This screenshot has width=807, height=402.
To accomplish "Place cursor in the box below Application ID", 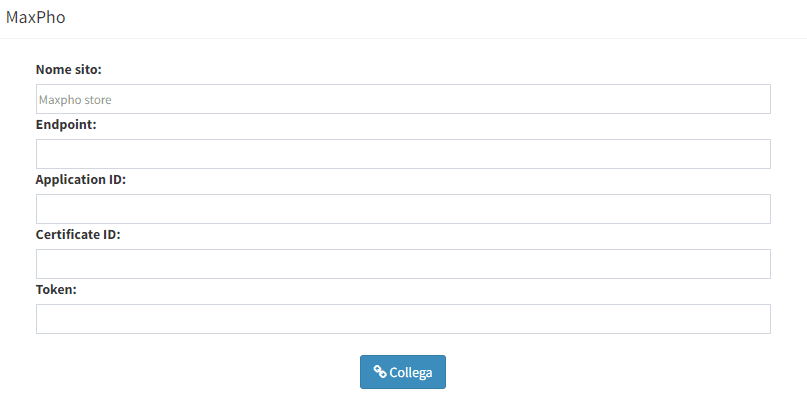I will pyautogui.click(x=403, y=209).
